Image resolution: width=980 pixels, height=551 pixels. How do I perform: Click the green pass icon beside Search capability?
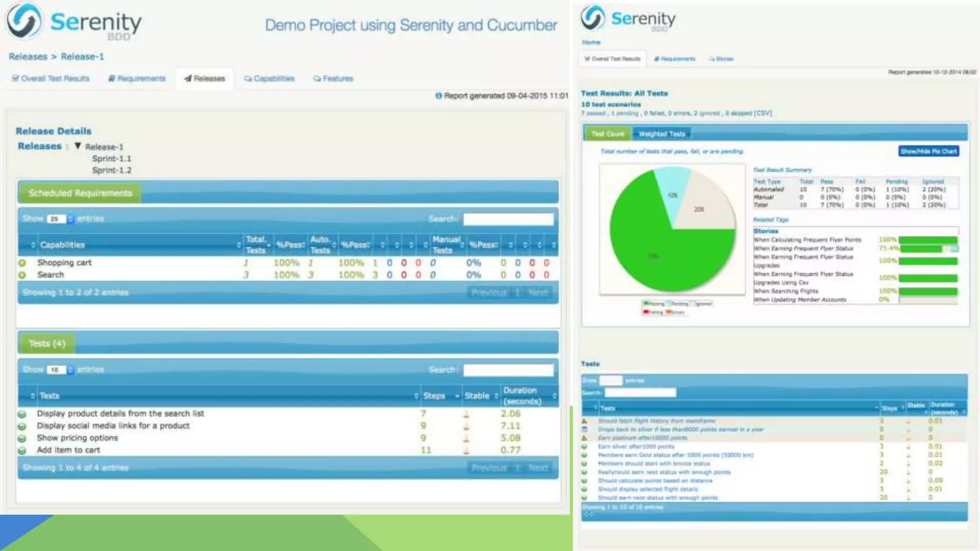point(22,275)
